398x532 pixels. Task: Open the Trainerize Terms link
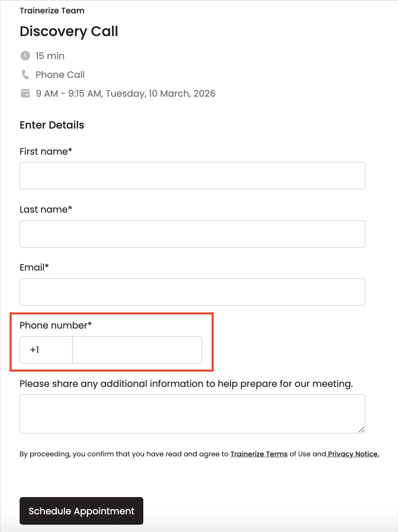(259, 454)
